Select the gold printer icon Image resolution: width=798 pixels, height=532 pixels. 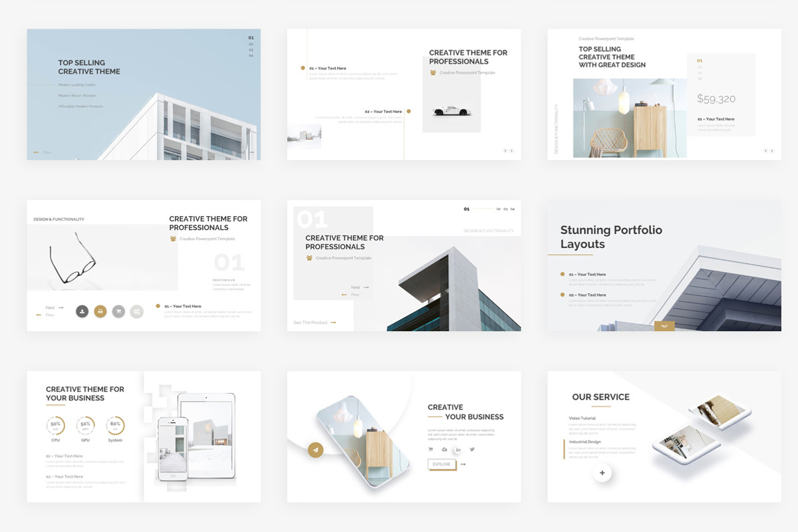[x=100, y=311]
